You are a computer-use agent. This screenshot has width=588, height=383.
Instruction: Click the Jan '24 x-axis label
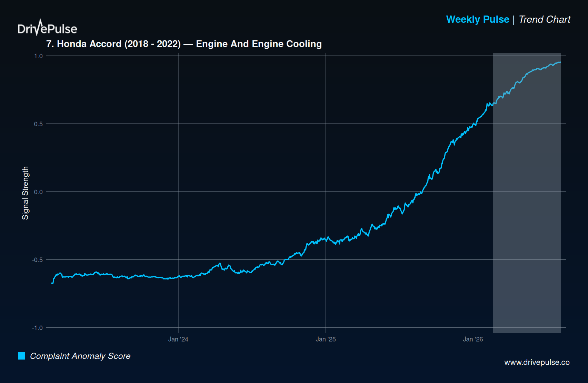(x=178, y=339)
